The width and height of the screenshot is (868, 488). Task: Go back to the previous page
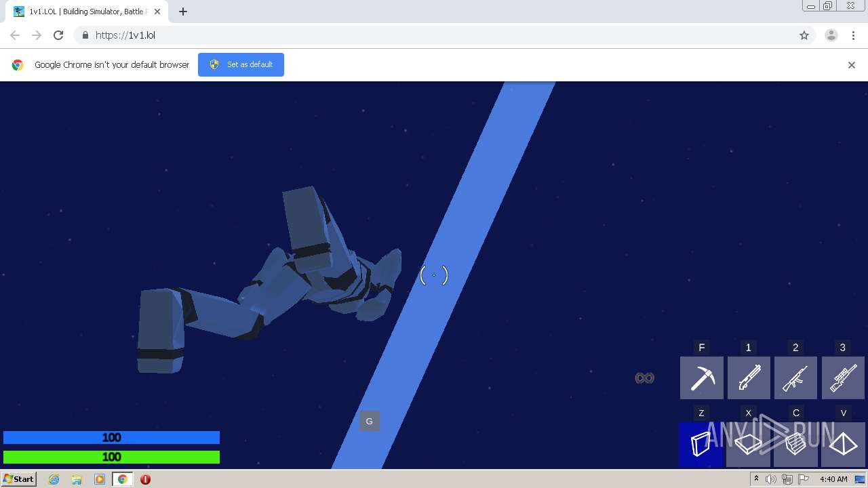pos(15,35)
